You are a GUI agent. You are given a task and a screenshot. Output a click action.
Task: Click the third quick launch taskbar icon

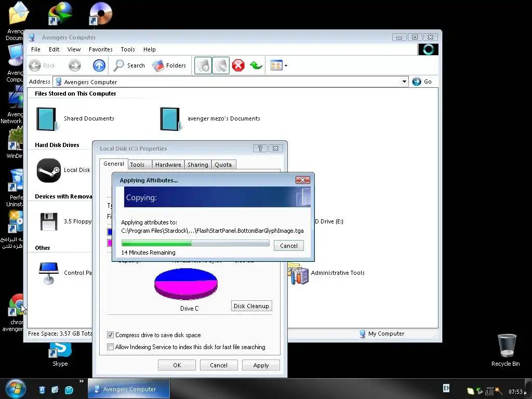point(69,390)
